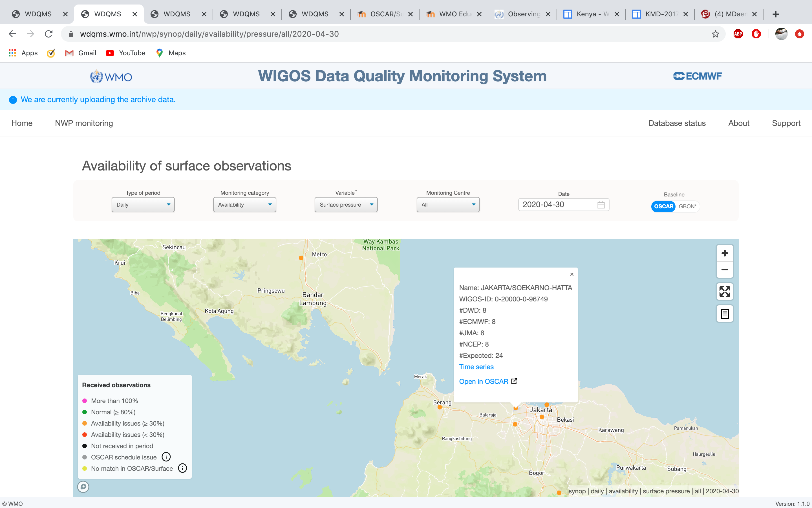View the site lock security icon
This screenshot has width=812, height=508.
click(x=71, y=34)
